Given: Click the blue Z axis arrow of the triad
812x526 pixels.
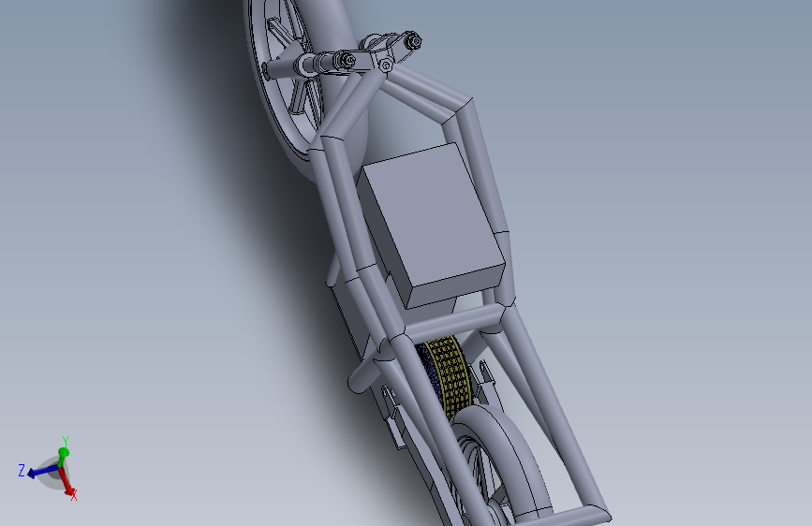Looking at the screenshot, I should pos(40,471).
